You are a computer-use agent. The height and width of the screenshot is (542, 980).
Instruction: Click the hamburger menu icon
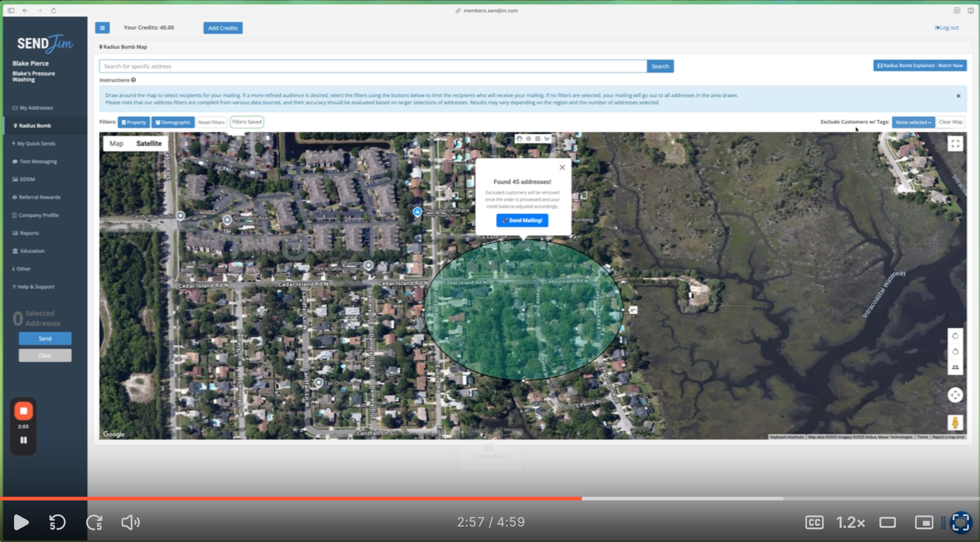tap(102, 28)
